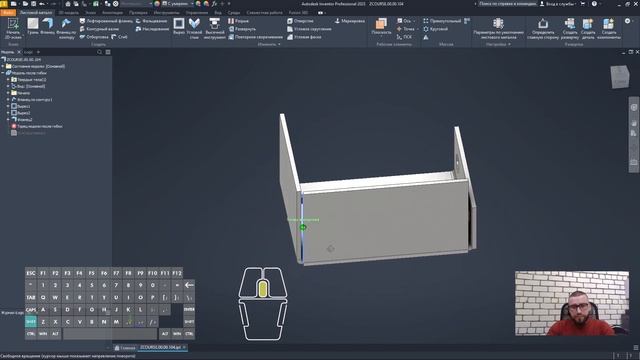Screen dimensions: 640x360
Task: Select the Contour Flange tool
Action: pos(66,28)
